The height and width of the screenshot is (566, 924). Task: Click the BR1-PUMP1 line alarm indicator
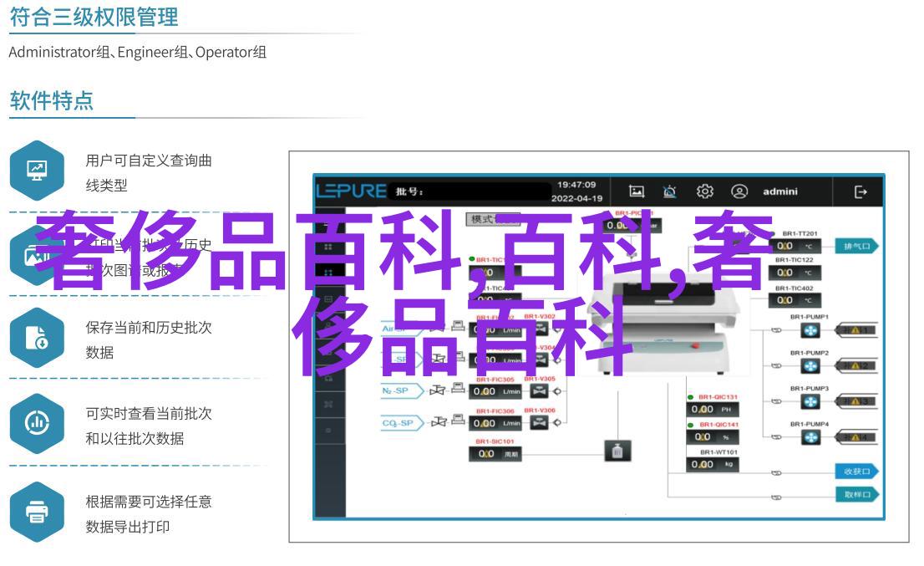point(856,331)
